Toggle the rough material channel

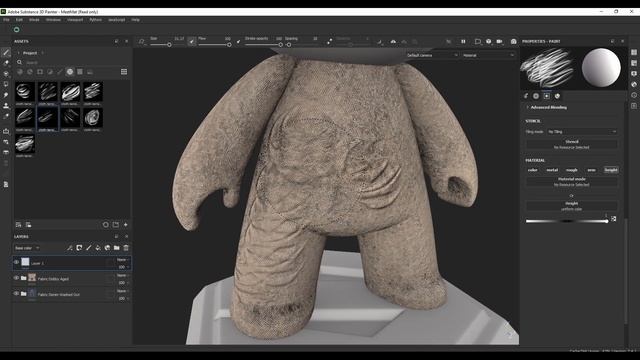click(x=572, y=170)
